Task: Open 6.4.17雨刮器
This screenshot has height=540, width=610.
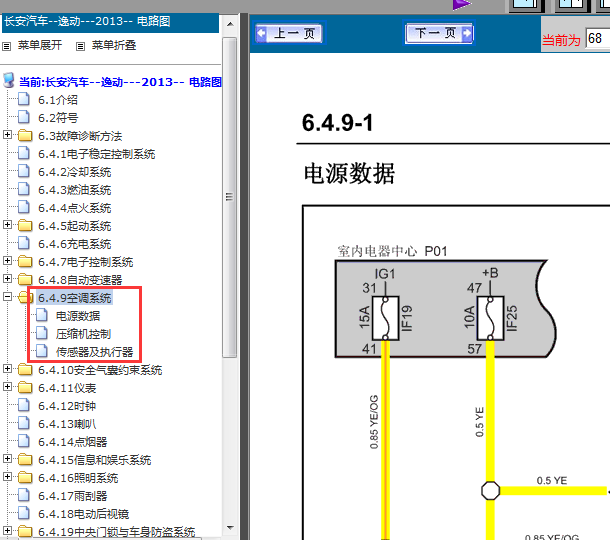Action: point(72,496)
